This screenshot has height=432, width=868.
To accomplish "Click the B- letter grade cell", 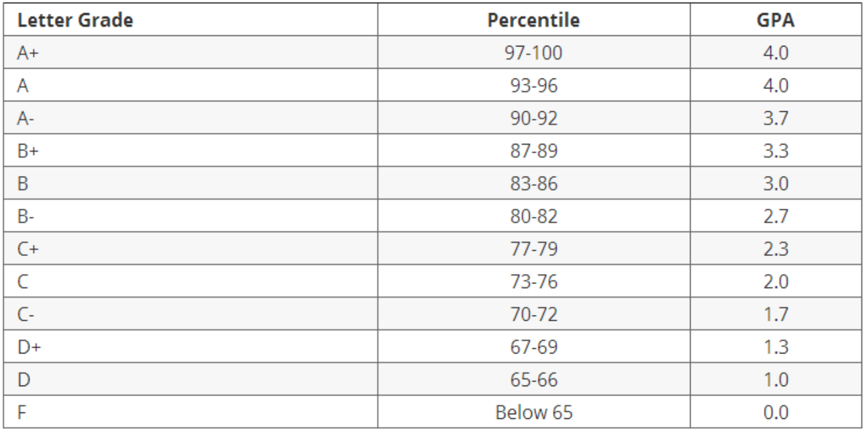I will click(x=27, y=217).
